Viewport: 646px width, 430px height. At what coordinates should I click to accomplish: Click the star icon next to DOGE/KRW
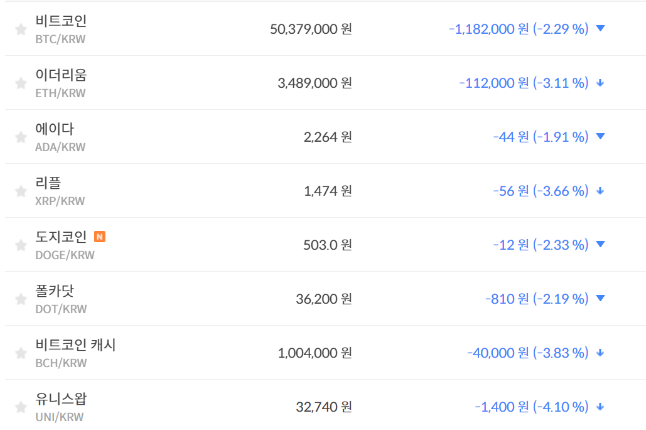click(20, 245)
